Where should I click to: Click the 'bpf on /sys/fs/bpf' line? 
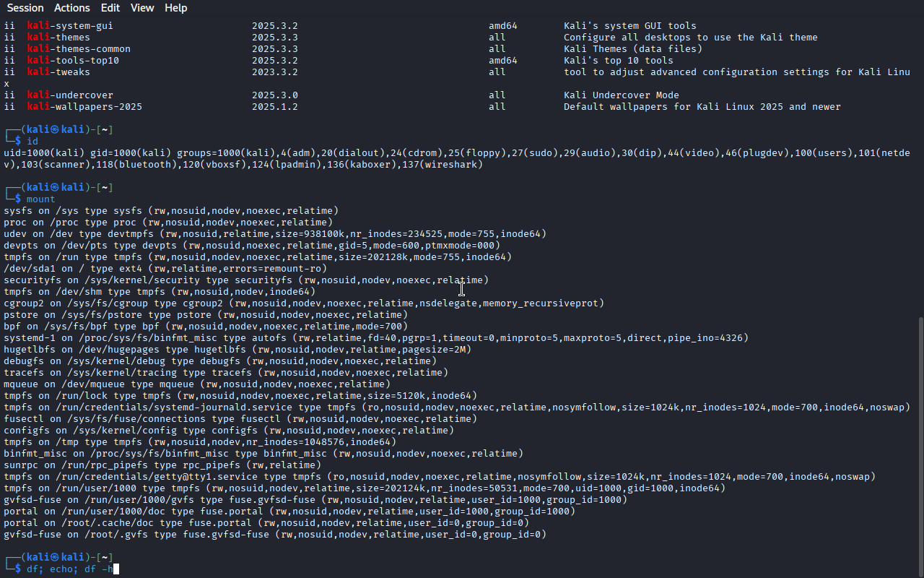coord(206,327)
